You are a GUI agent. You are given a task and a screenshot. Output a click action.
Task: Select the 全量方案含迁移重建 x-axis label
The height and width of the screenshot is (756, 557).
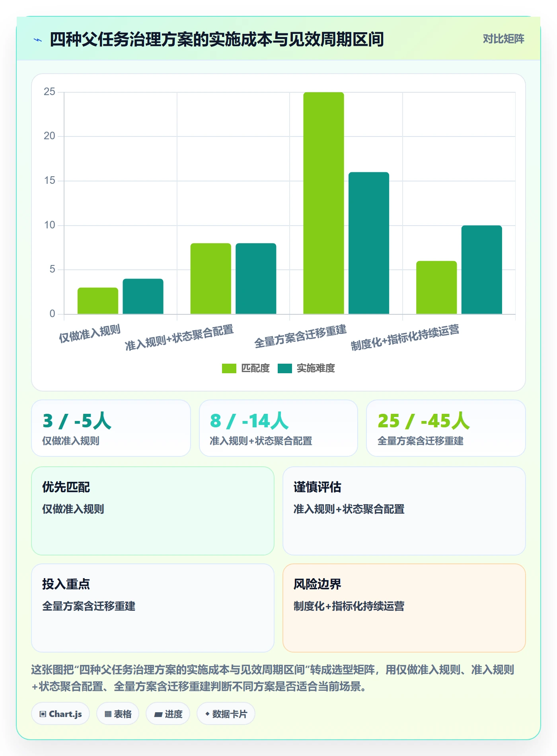(300, 337)
